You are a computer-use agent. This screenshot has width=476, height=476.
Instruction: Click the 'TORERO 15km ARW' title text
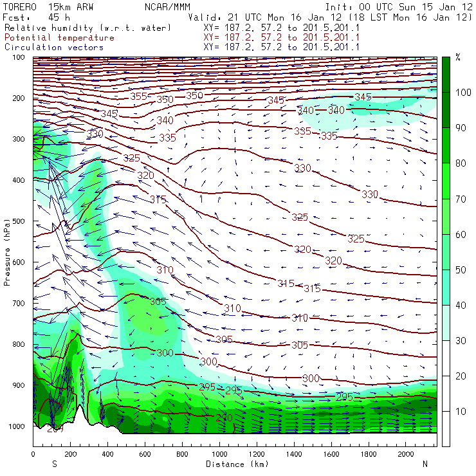[48, 7]
